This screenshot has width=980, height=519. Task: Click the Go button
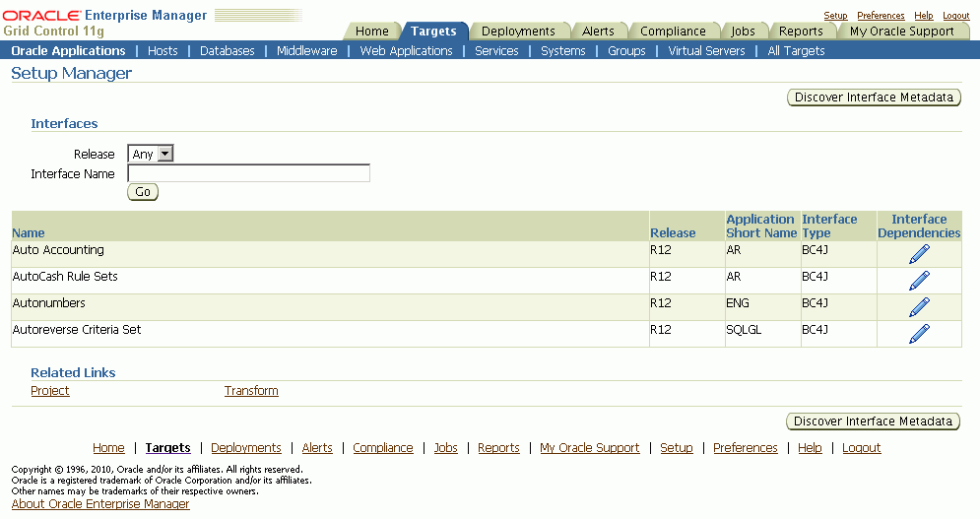(143, 192)
